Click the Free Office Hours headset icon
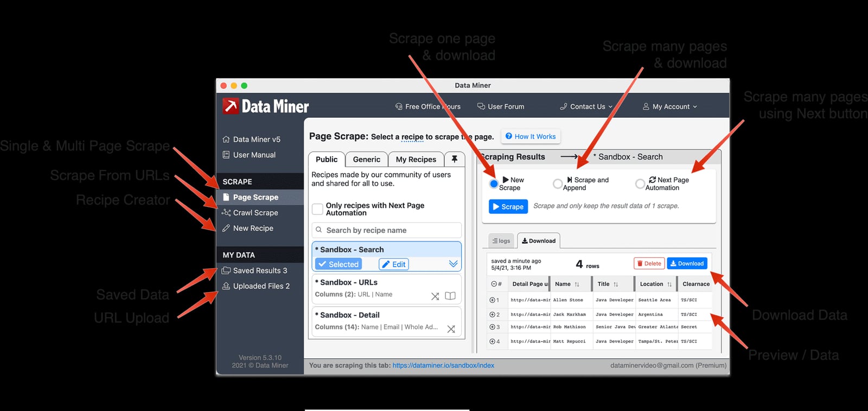The height and width of the screenshot is (411, 868). tap(399, 106)
